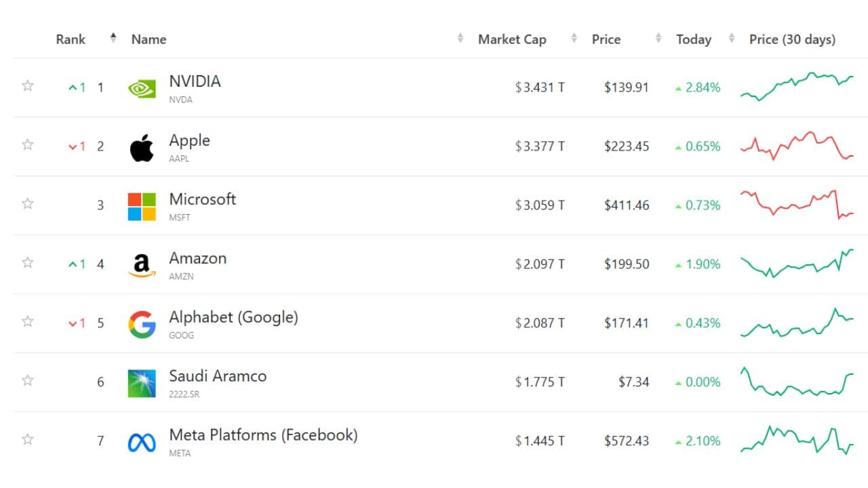Toggle favorite star for Saudi Aramco
The height and width of the screenshot is (488, 868).
[28, 380]
